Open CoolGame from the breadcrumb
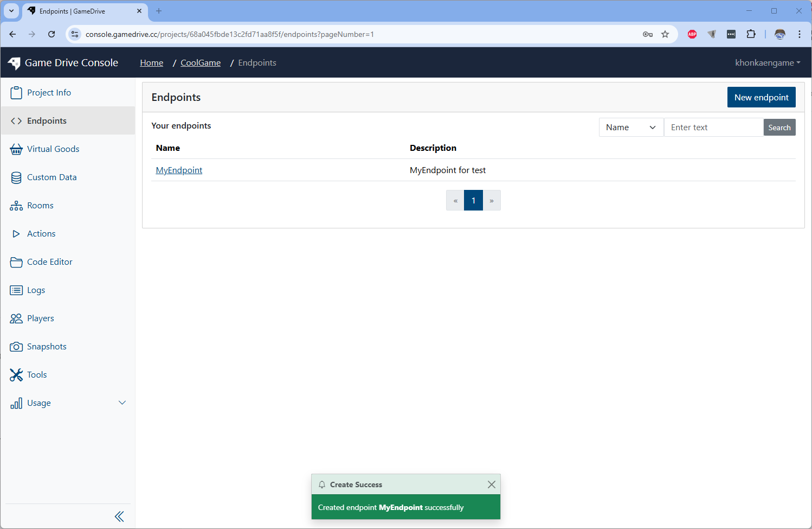The width and height of the screenshot is (812, 529). 200,62
